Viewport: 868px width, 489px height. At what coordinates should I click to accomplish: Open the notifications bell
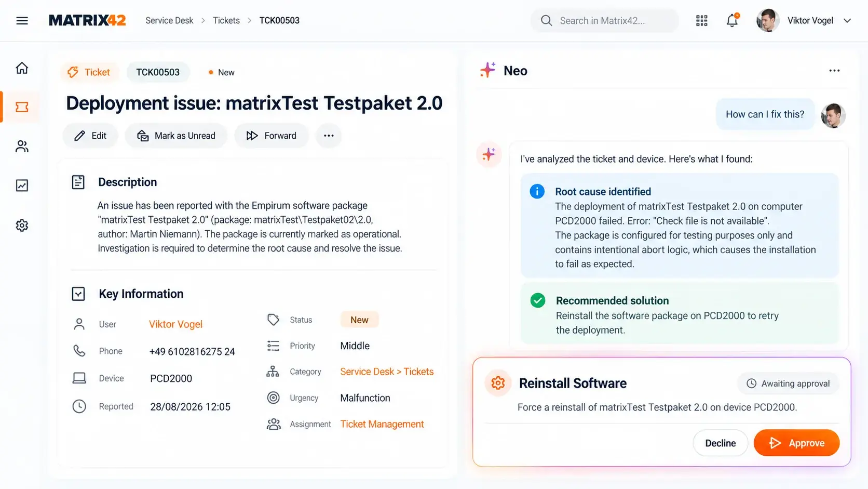732,20
